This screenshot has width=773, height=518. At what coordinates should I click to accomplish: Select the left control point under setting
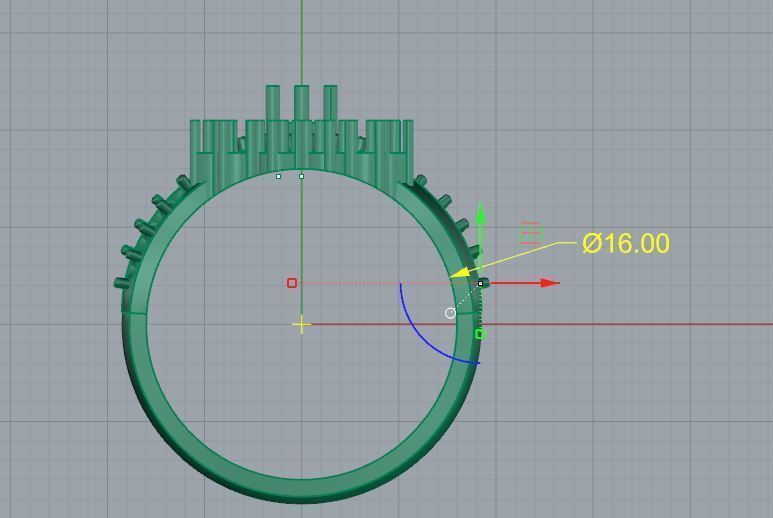279,176
